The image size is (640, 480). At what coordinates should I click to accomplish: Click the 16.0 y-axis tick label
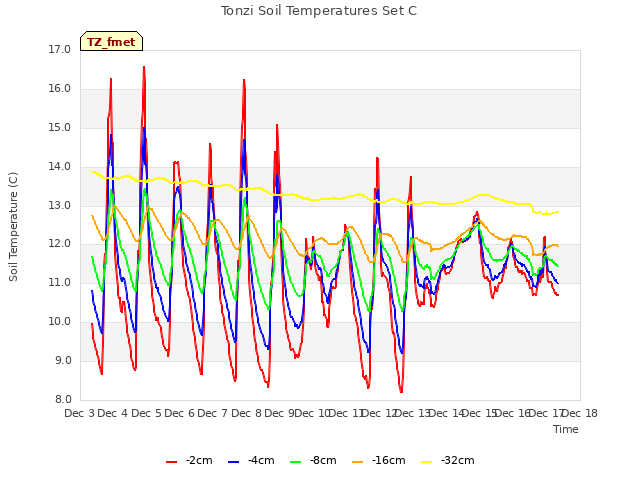tap(60, 89)
